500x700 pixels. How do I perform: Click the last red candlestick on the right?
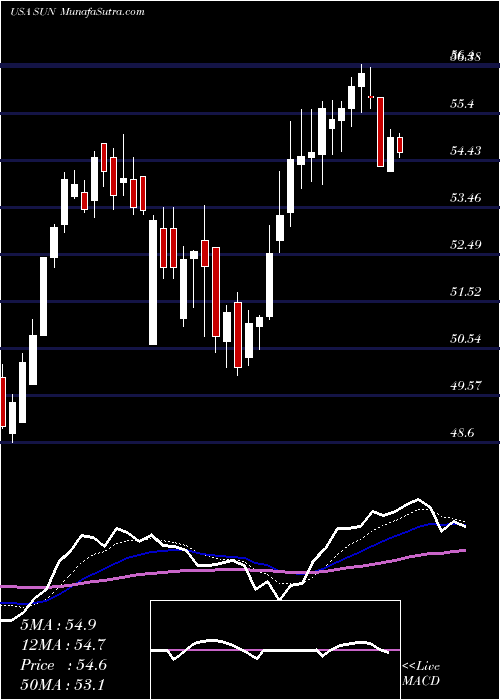tap(400, 145)
